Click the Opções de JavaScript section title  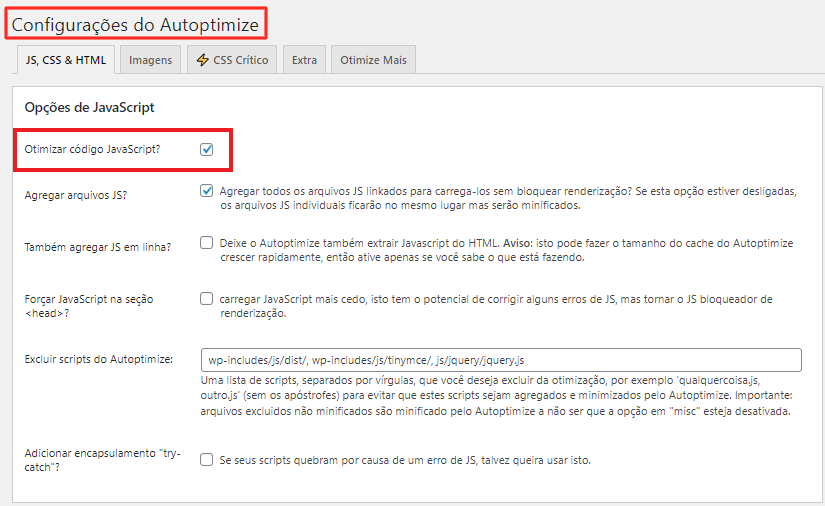pos(89,107)
